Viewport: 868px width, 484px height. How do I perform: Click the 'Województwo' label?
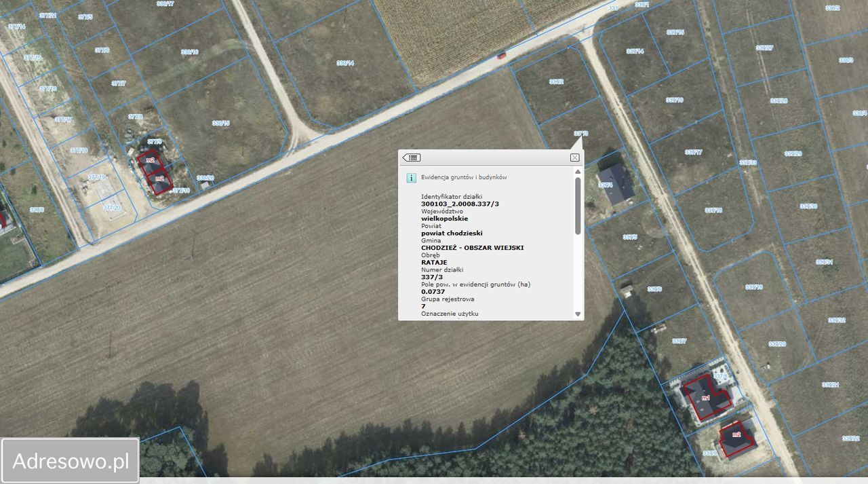tap(441, 211)
